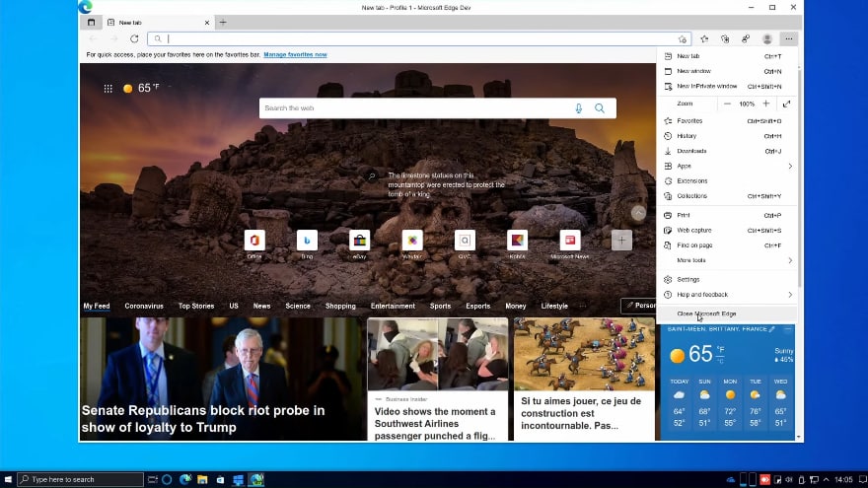This screenshot has width=868, height=488.
Task: Open Favorites from the menu
Action: click(x=726, y=120)
